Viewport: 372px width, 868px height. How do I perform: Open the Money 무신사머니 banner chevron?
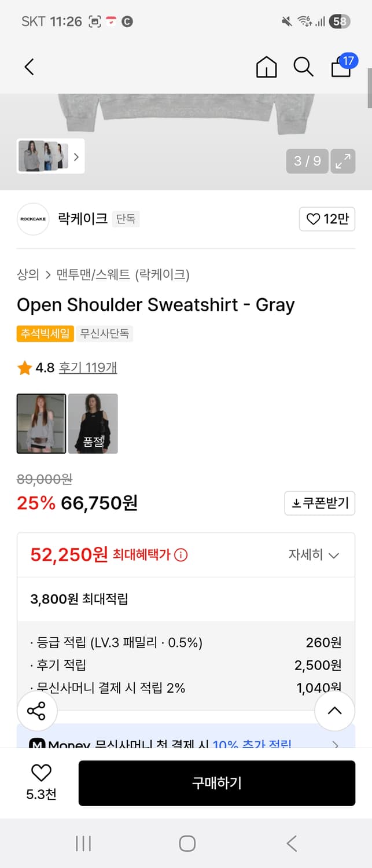(336, 744)
